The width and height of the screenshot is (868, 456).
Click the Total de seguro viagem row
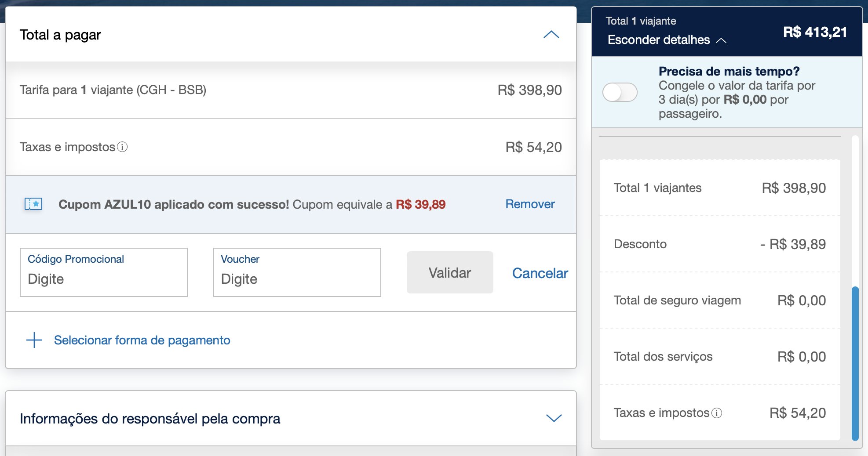(720, 300)
